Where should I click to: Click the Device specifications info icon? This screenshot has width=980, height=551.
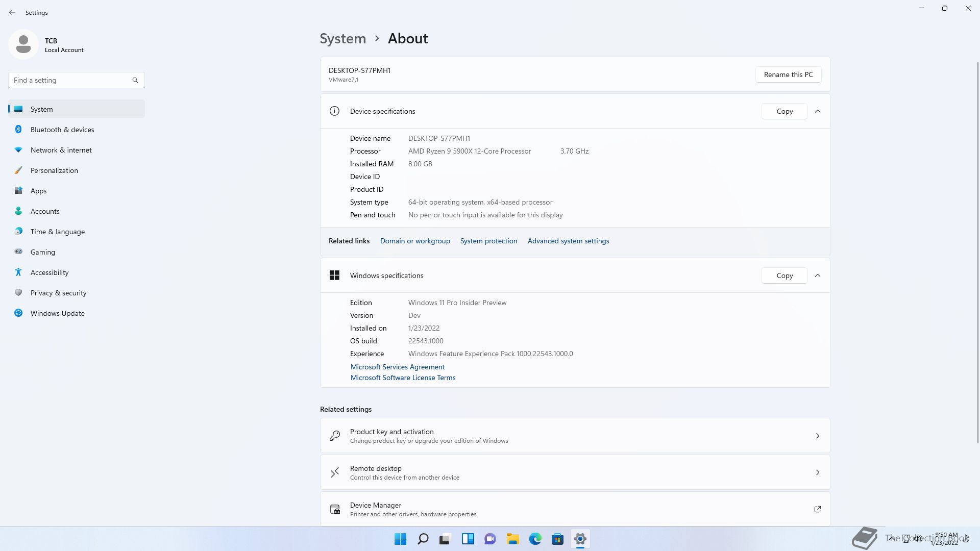[334, 111]
